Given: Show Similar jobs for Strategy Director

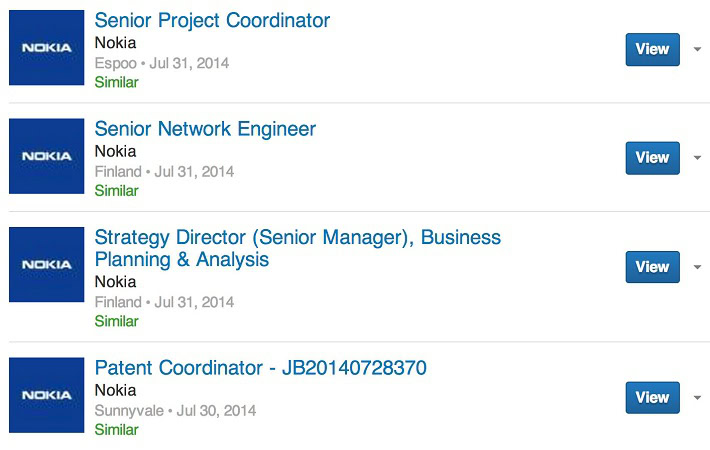Looking at the screenshot, I should [x=116, y=321].
